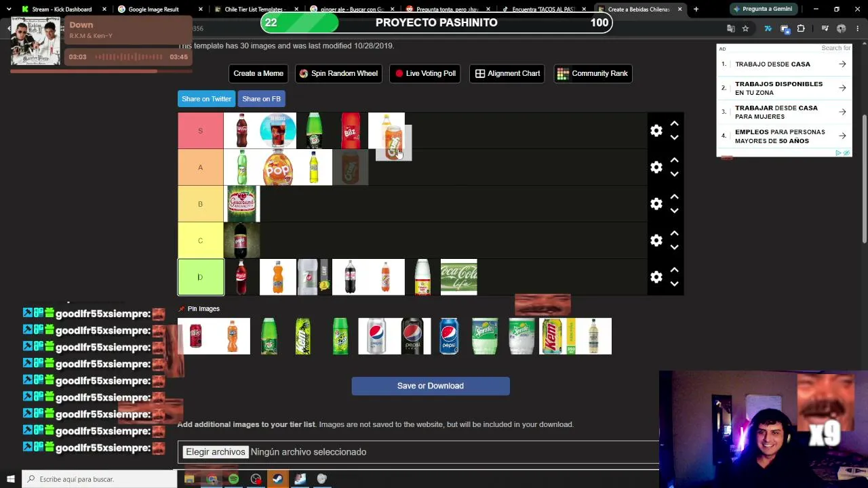
Task: Share tier list on FB
Action: (x=261, y=99)
